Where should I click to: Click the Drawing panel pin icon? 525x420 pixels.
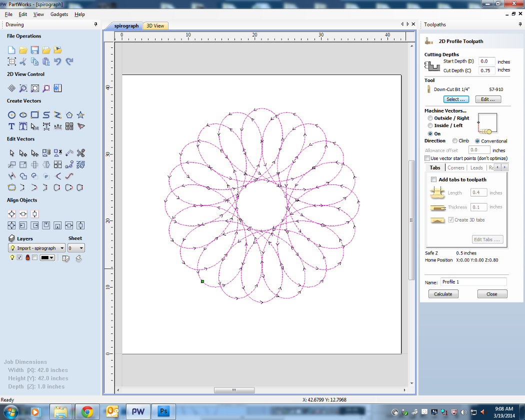[x=96, y=24]
